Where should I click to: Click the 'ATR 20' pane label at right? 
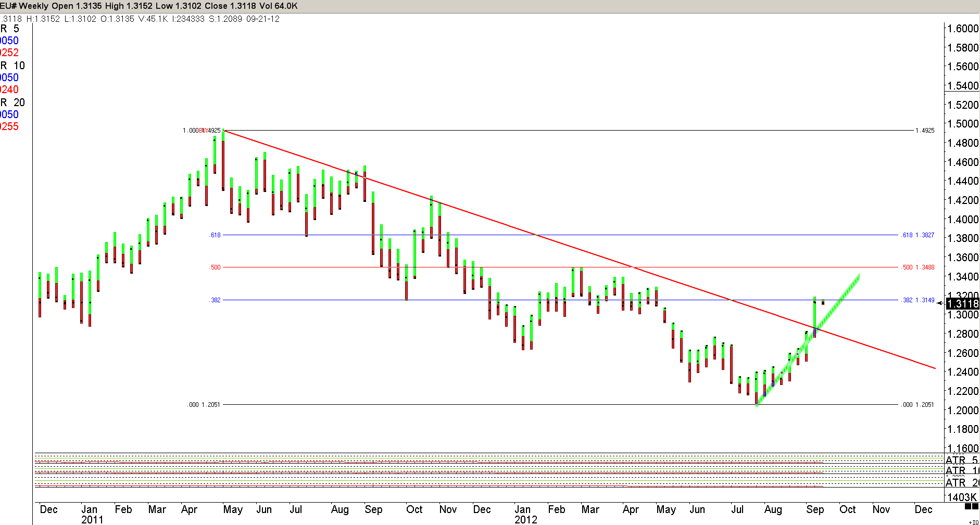pos(962,483)
